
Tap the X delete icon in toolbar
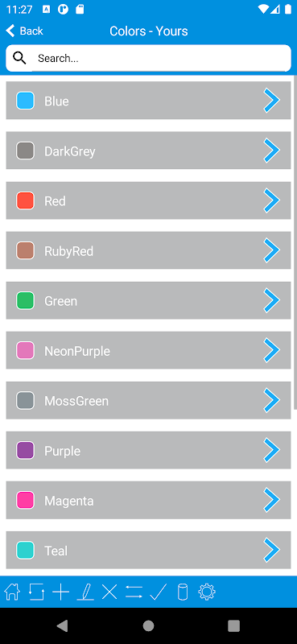pyautogui.click(x=109, y=592)
